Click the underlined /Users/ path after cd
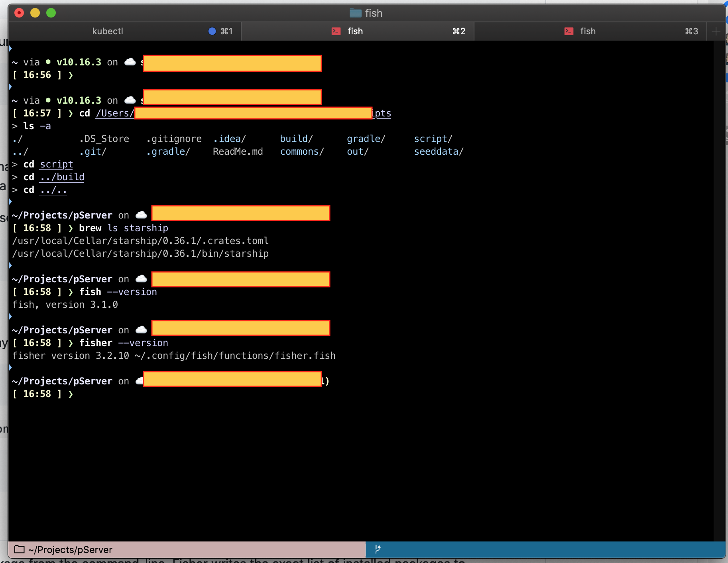 [x=114, y=113]
